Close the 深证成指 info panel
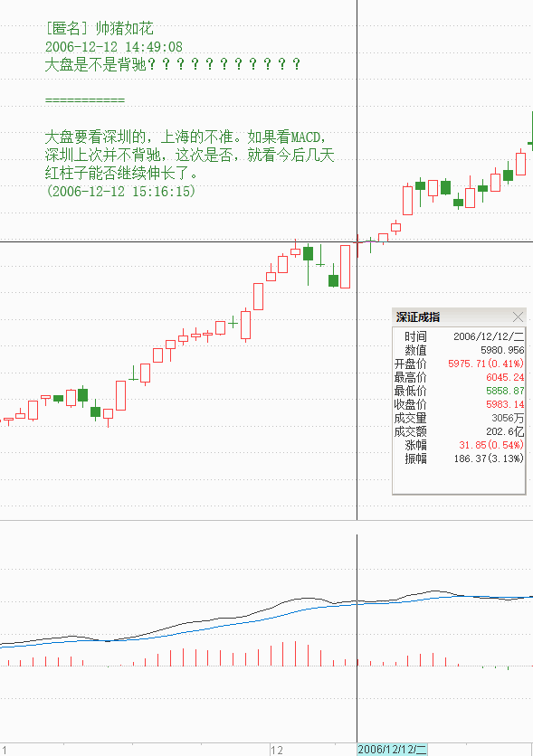Image resolution: width=533 pixels, height=756 pixels. pyautogui.click(x=518, y=317)
